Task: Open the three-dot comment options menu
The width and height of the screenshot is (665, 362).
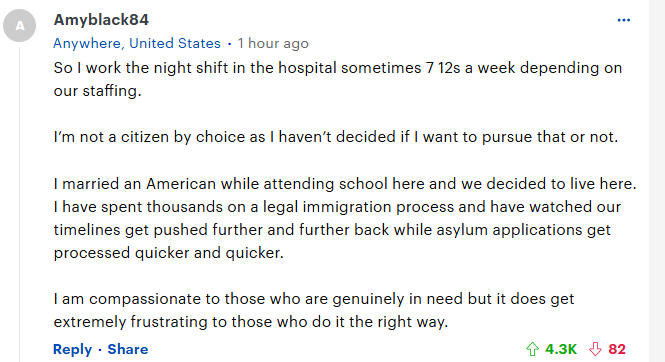Action: pyautogui.click(x=623, y=20)
